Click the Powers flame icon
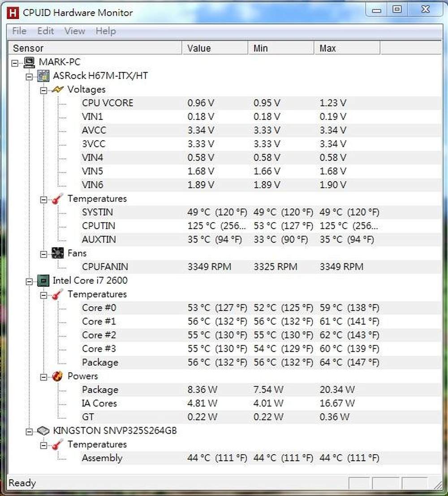448x496 pixels. tap(58, 376)
